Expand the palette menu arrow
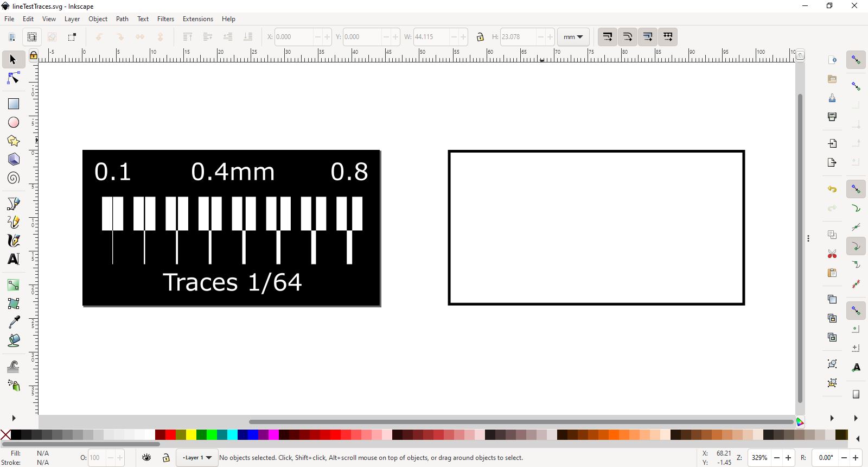Viewport: 868px width, 467px height. pos(858,438)
